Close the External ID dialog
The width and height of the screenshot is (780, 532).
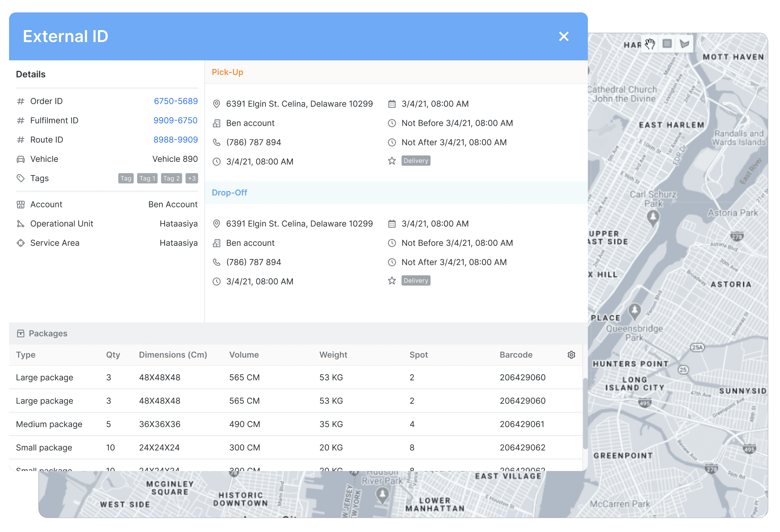pyautogui.click(x=564, y=37)
